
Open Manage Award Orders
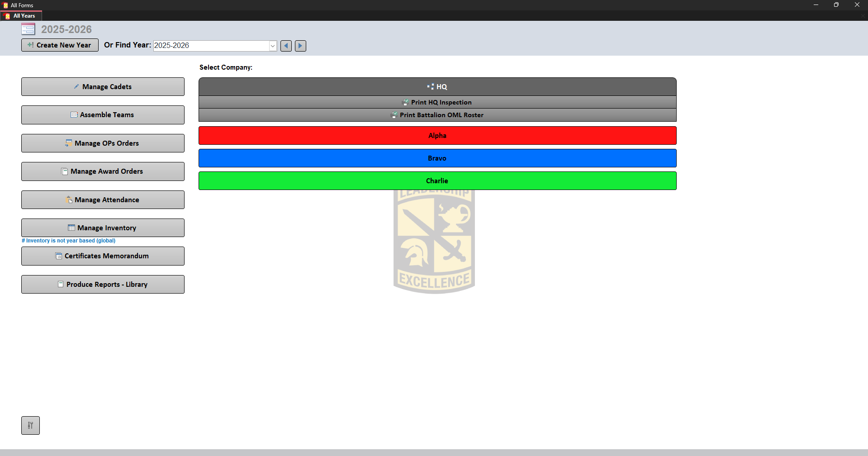click(103, 171)
